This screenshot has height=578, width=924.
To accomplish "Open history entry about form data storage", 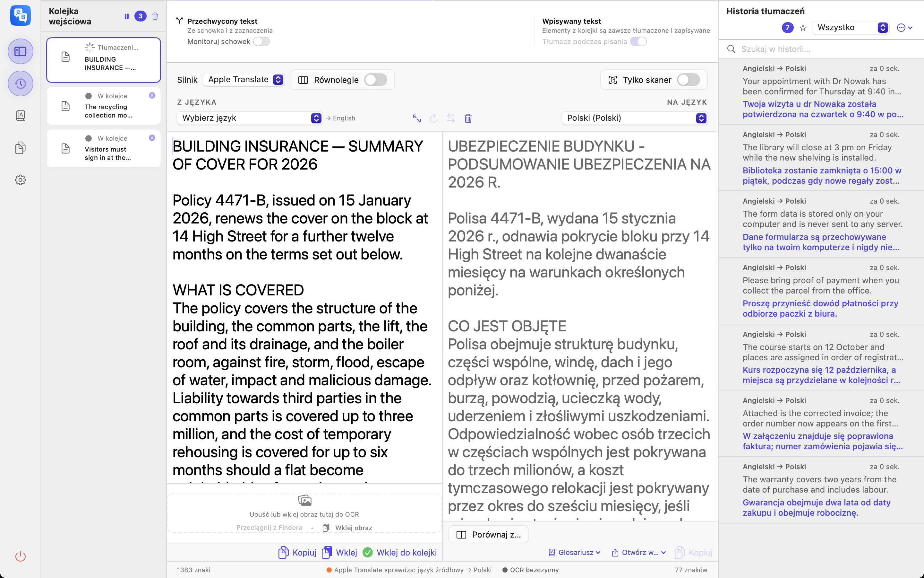I will (821, 224).
